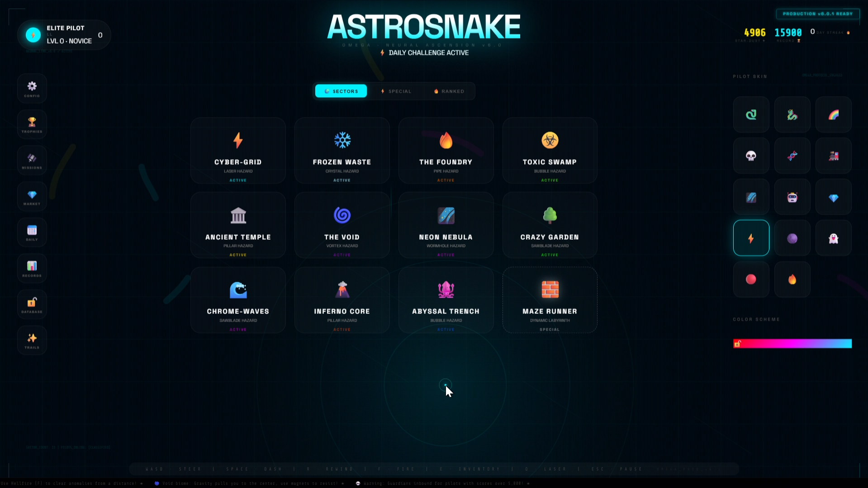The image size is (868, 488).
Task: Select the comet streak pilot skin
Action: [x=751, y=197]
